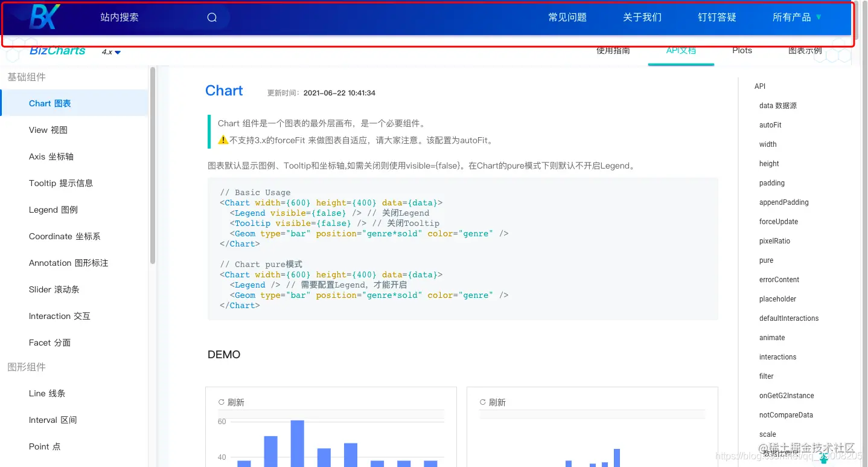868x467 pixels.
Task: Click the search magnifier icon
Action: [211, 17]
